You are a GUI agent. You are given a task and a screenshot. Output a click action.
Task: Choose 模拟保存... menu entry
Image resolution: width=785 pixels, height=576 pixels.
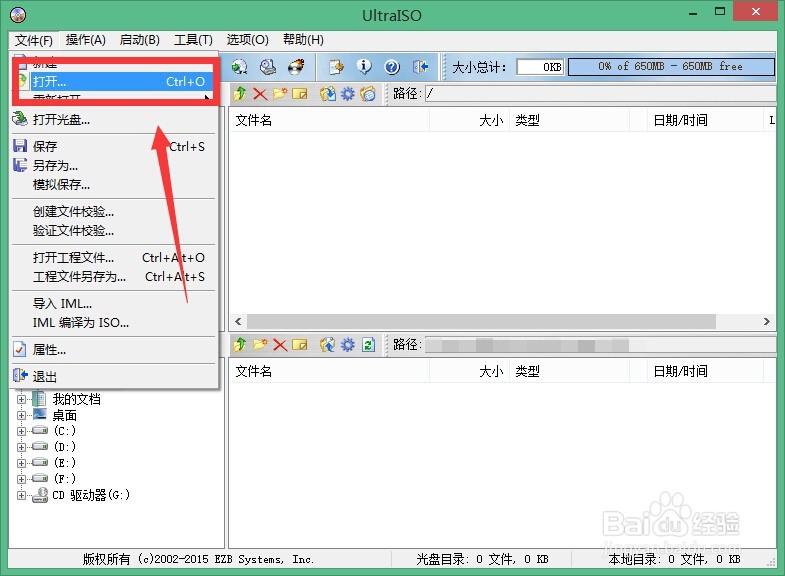pos(114,185)
